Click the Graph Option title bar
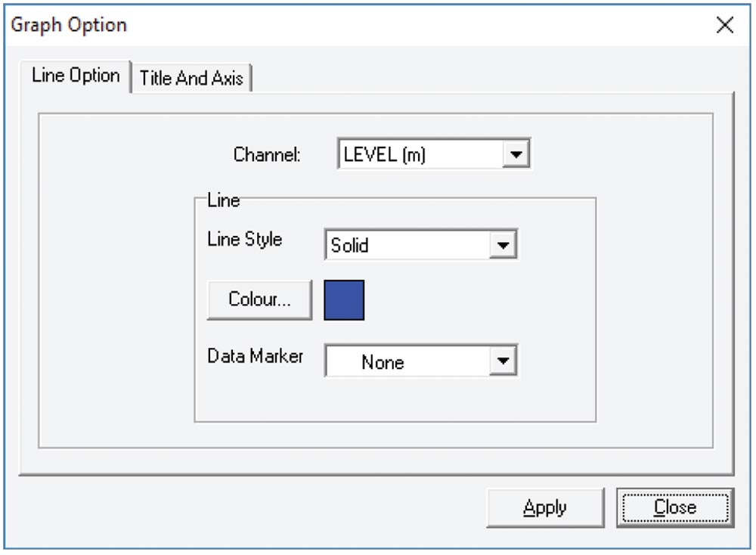756x555 pixels. 70,24
